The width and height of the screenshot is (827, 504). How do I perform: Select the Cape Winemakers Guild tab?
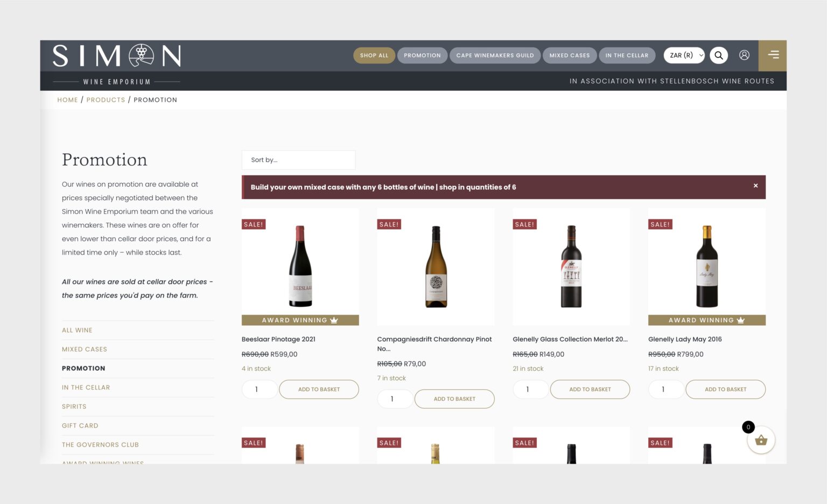pos(495,55)
